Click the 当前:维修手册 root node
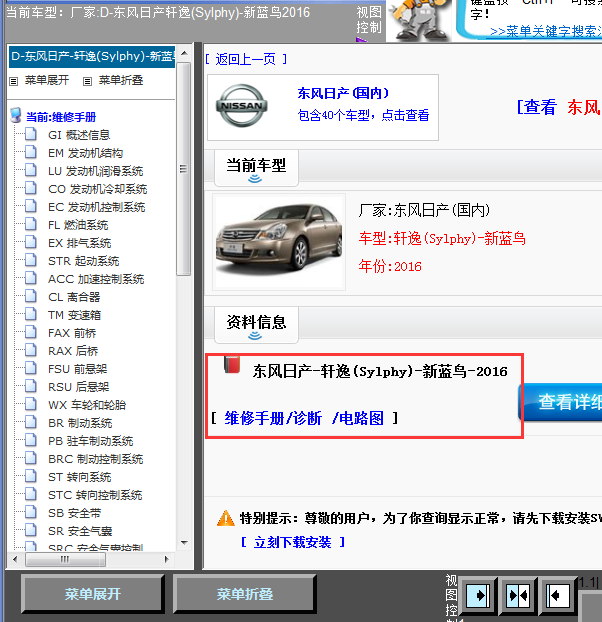Image resolution: width=602 pixels, height=622 pixels. pos(61,117)
